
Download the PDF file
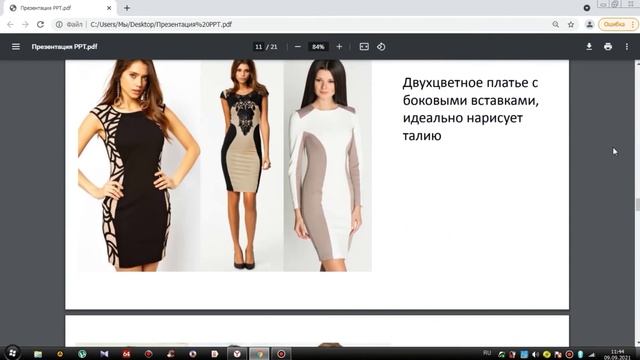point(589,47)
